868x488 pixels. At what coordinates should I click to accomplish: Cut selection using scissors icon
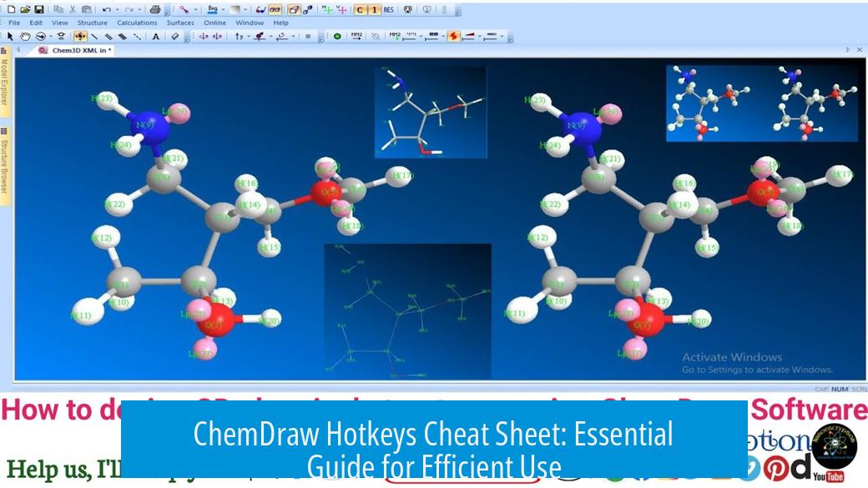pos(73,9)
